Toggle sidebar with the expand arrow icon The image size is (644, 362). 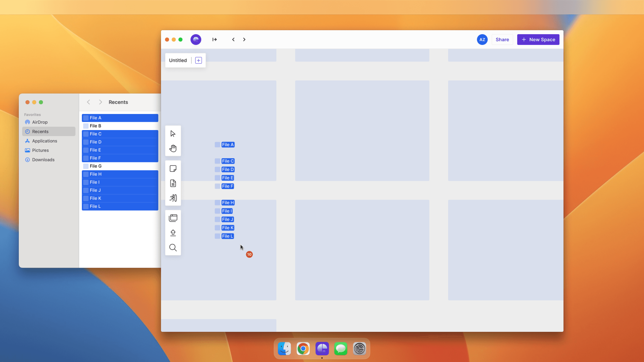(x=214, y=40)
